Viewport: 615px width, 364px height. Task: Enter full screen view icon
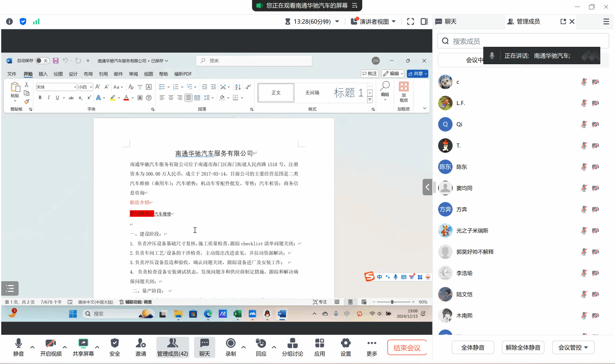[x=411, y=22]
